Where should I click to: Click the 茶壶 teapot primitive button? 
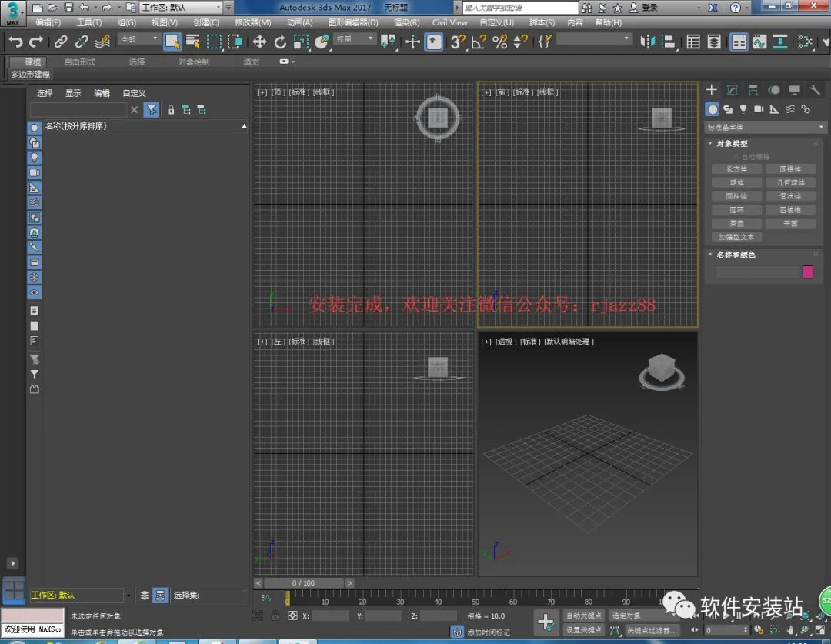click(x=736, y=224)
